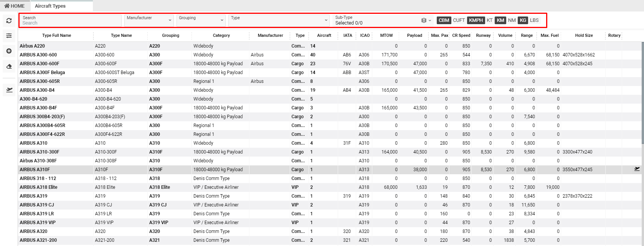Click the layers icon in Sub-Type field

424,20
